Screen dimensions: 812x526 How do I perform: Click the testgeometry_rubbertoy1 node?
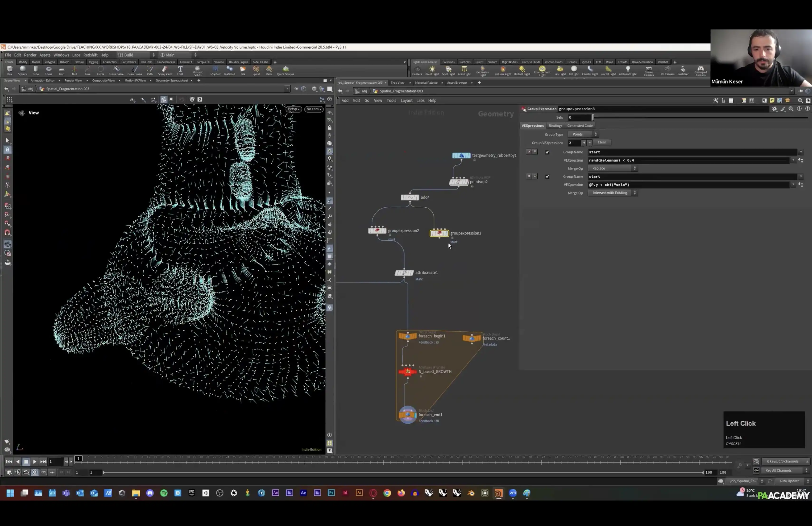461,155
